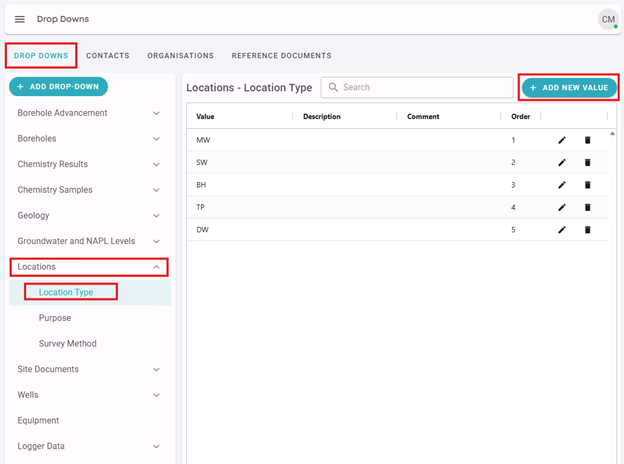The width and height of the screenshot is (624, 464).
Task: Expand the Chemistry Results category
Action: point(156,164)
